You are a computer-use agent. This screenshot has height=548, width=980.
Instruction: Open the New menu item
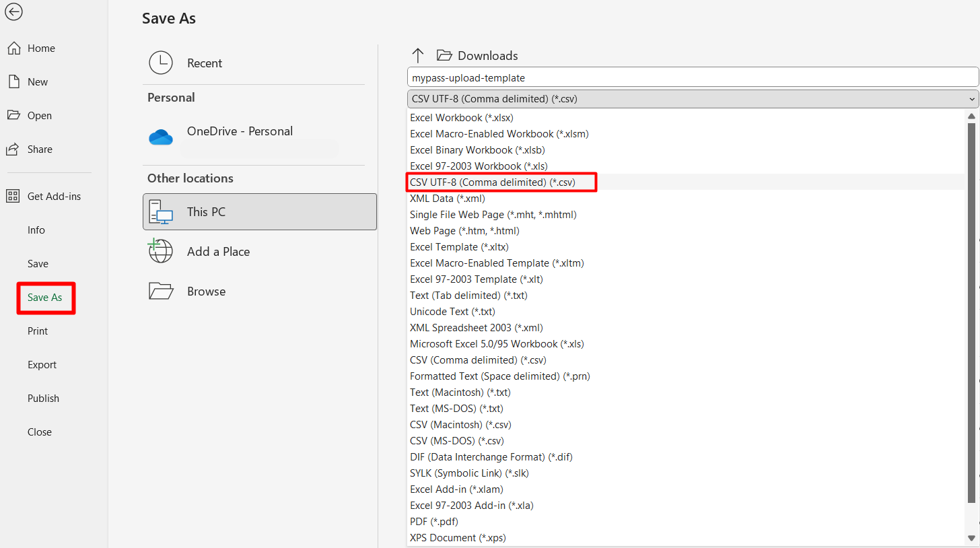coord(38,82)
